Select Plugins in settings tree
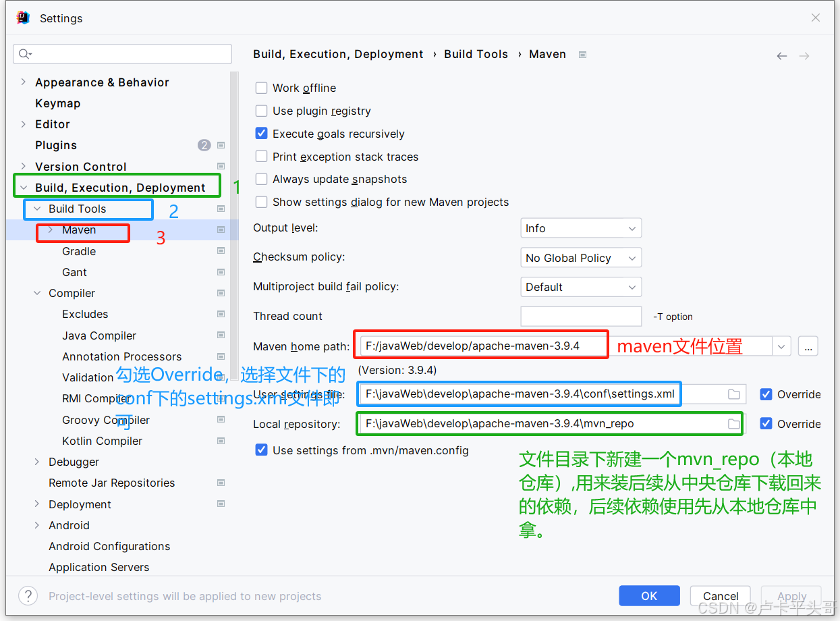The width and height of the screenshot is (840, 621). [x=56, y=145]
